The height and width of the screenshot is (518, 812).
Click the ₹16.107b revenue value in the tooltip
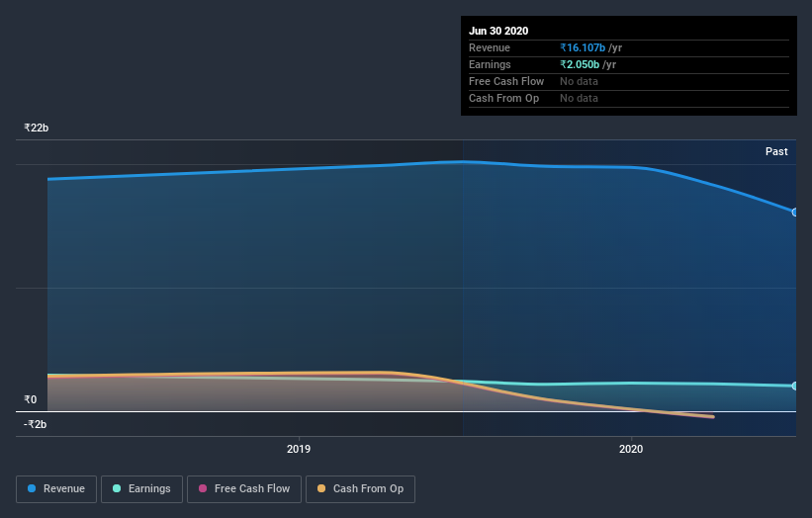(x=583, y=47)
